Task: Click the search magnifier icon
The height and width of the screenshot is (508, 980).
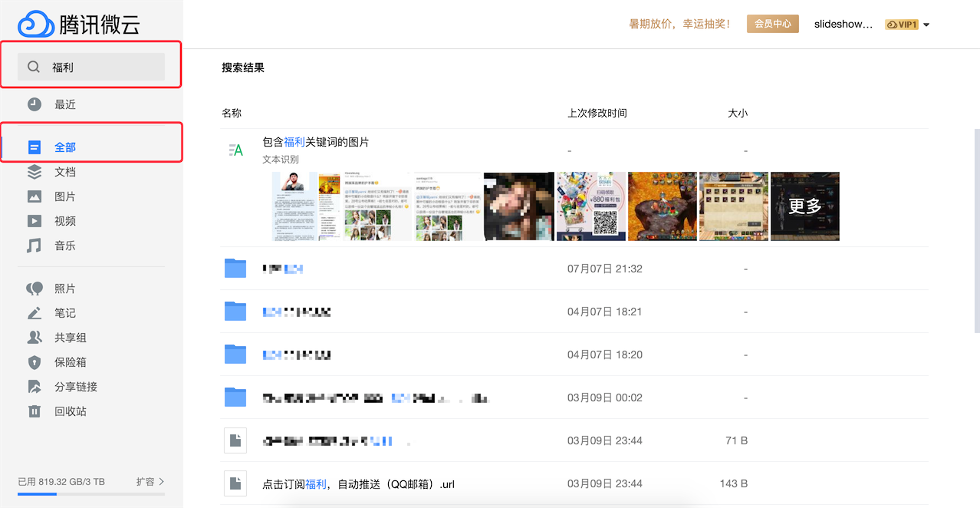Action: (x=34, y=67)
